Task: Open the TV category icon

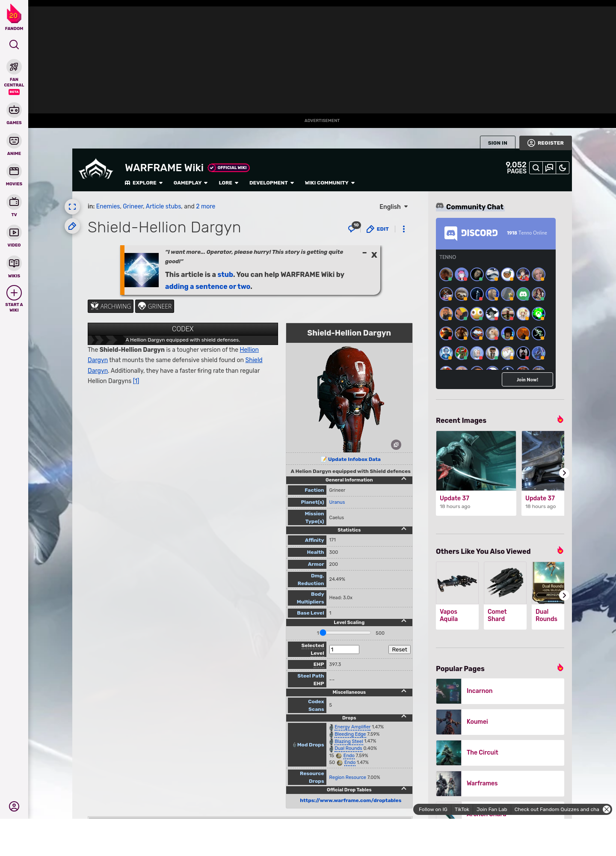Action: coord(14,202)
